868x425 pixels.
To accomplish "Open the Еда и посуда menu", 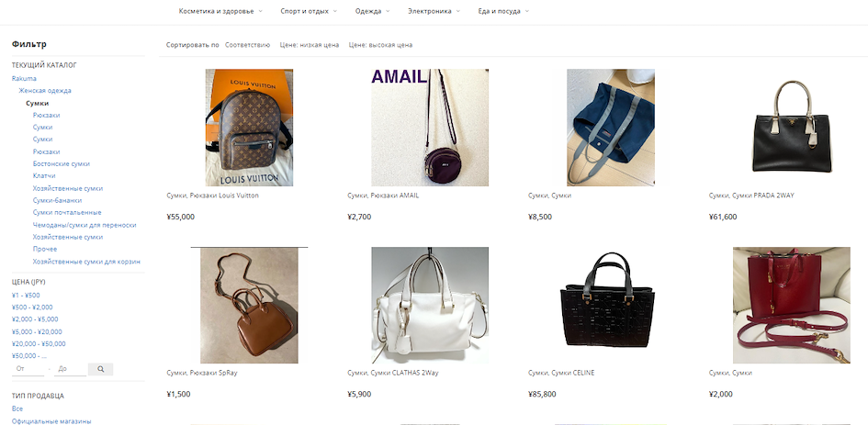I will 503,11.
